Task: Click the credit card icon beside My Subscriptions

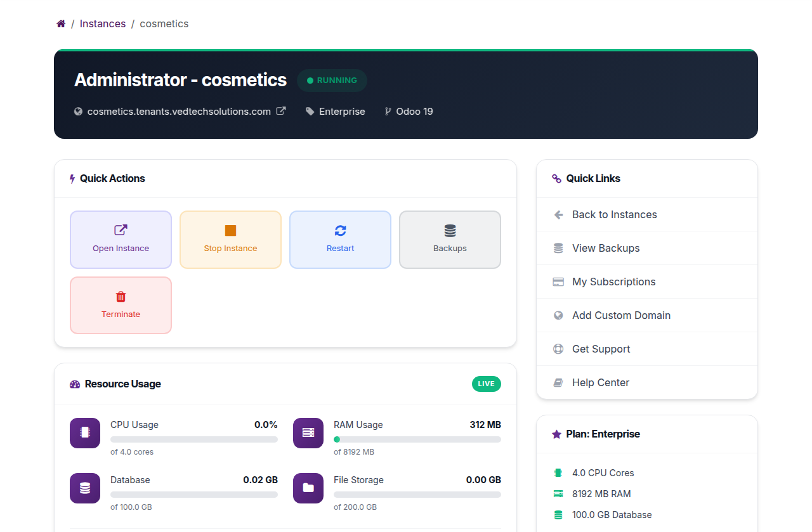Action: pyautogui.click(x=558, y=282)
